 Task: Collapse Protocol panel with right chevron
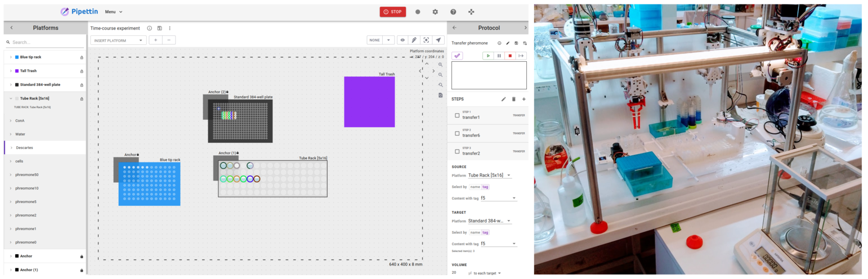click(525, 28)
